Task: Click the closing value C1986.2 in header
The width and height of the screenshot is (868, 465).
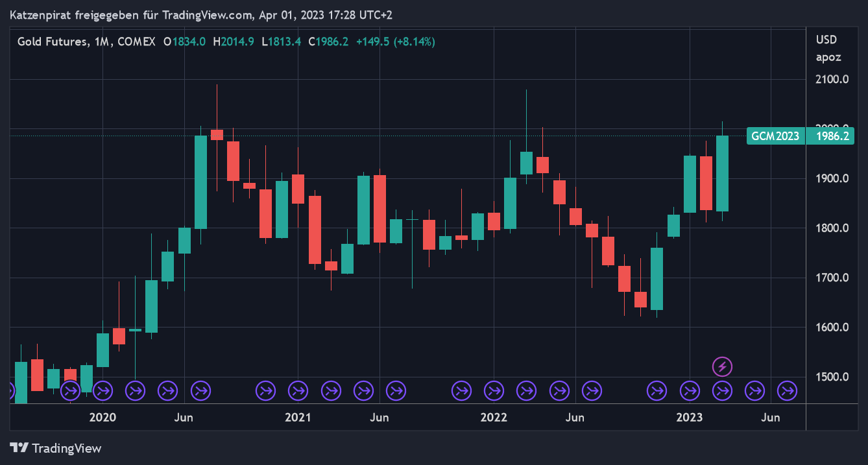Action: point(328,42)
